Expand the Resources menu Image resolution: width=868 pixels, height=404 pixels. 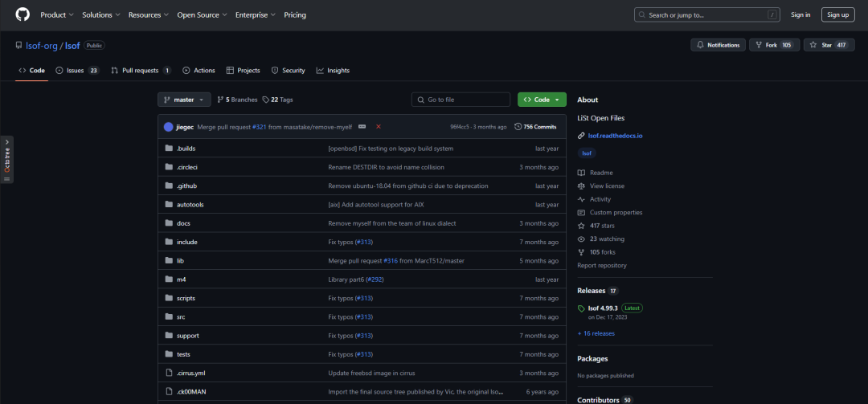point(149,15)
